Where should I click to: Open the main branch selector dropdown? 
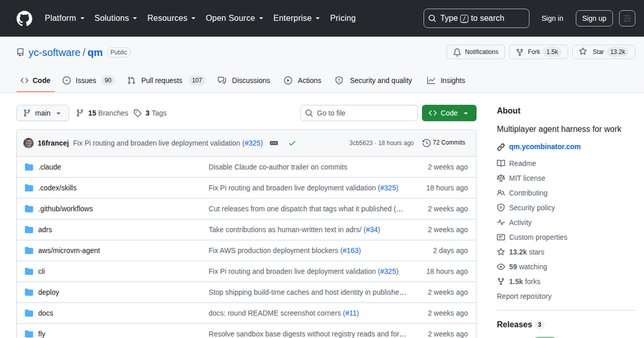43,113
